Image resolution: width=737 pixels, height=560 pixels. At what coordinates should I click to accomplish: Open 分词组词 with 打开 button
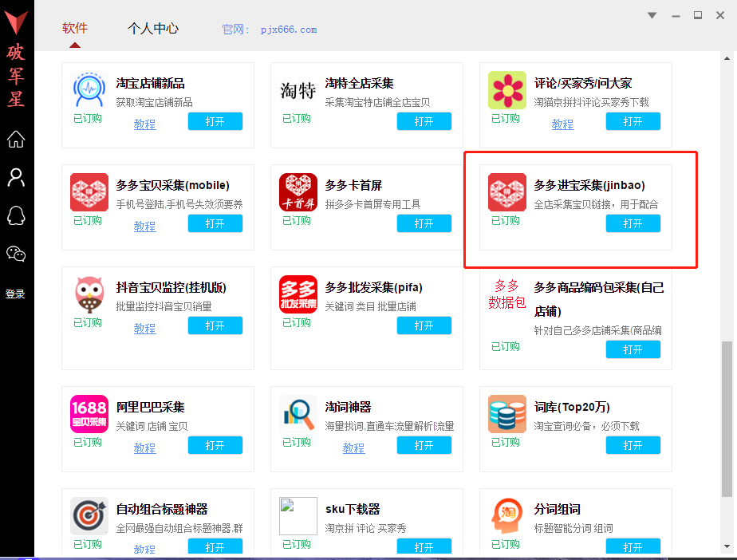pyautogui.click(x=633, y=546)
